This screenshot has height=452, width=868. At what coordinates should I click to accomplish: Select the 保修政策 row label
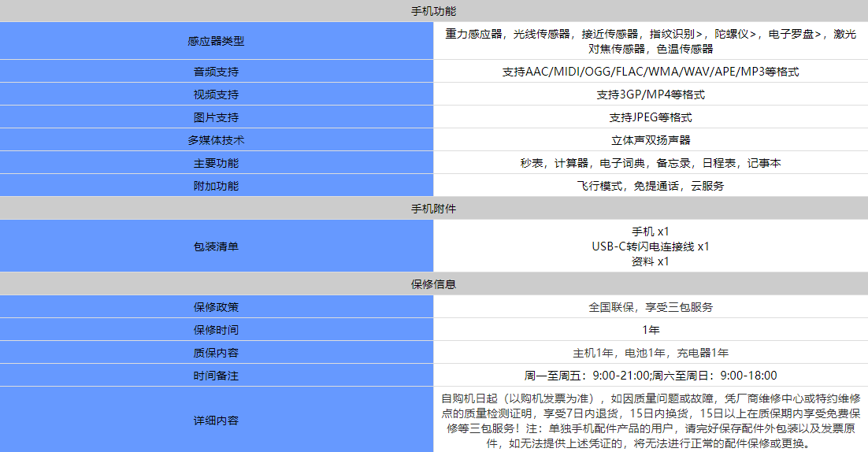(x=216, y=307)
